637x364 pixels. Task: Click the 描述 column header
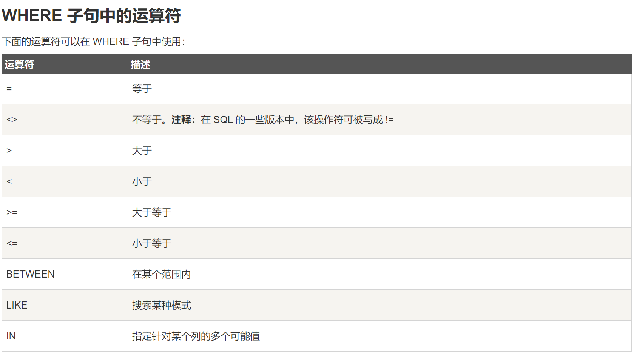[x=140, y=65]
